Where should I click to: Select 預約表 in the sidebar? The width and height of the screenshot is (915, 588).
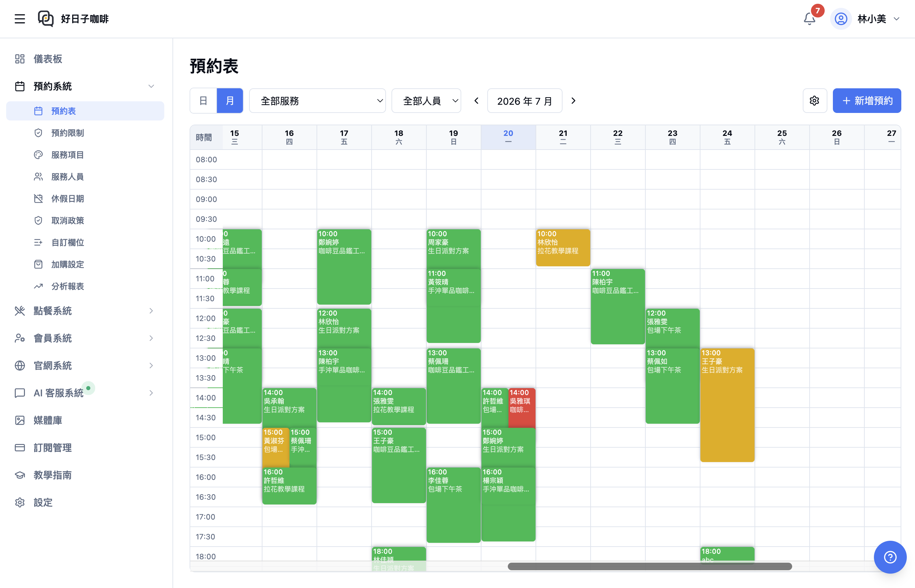(85, 111)
